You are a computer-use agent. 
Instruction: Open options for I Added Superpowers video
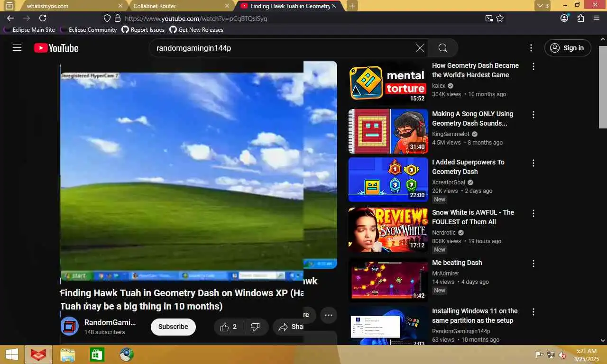click(x=533, y=163)
